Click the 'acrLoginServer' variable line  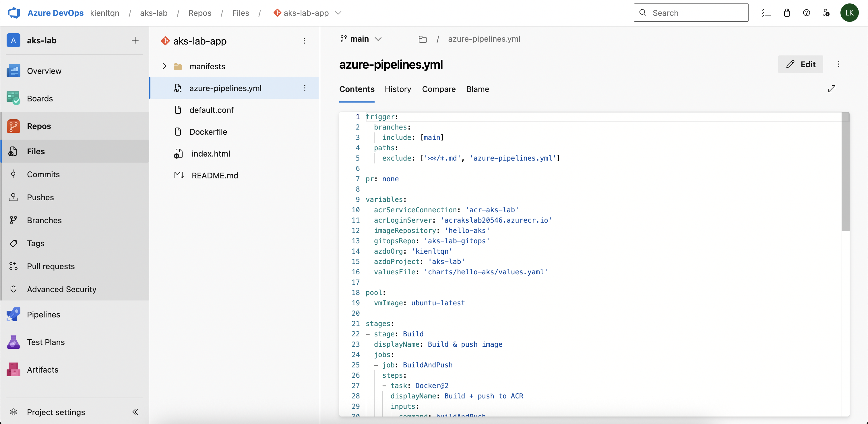click(x=463, y=220)
